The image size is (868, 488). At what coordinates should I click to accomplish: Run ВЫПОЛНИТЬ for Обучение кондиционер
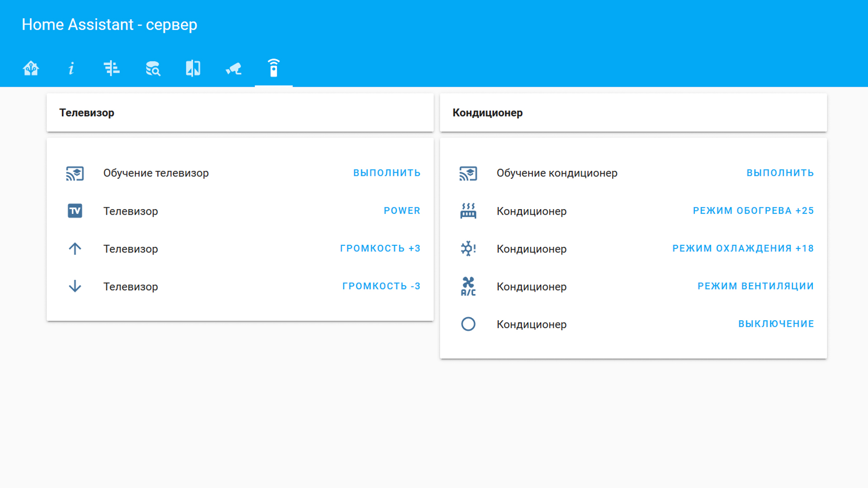click(x=780, y=173)
